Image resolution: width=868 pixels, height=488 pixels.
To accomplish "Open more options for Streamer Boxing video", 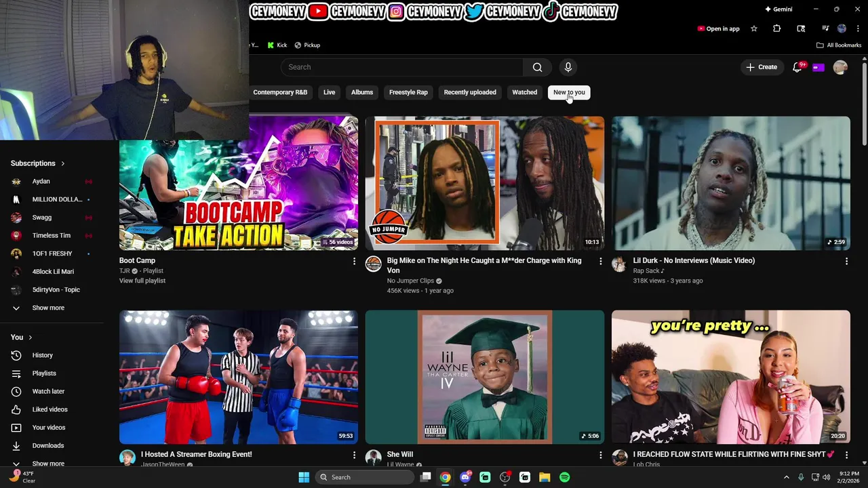I will (354, 455).
